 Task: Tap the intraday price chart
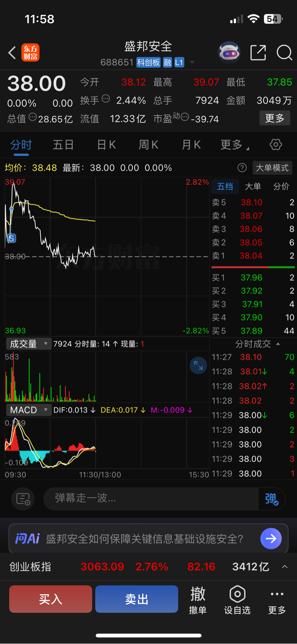pos(107,256)
